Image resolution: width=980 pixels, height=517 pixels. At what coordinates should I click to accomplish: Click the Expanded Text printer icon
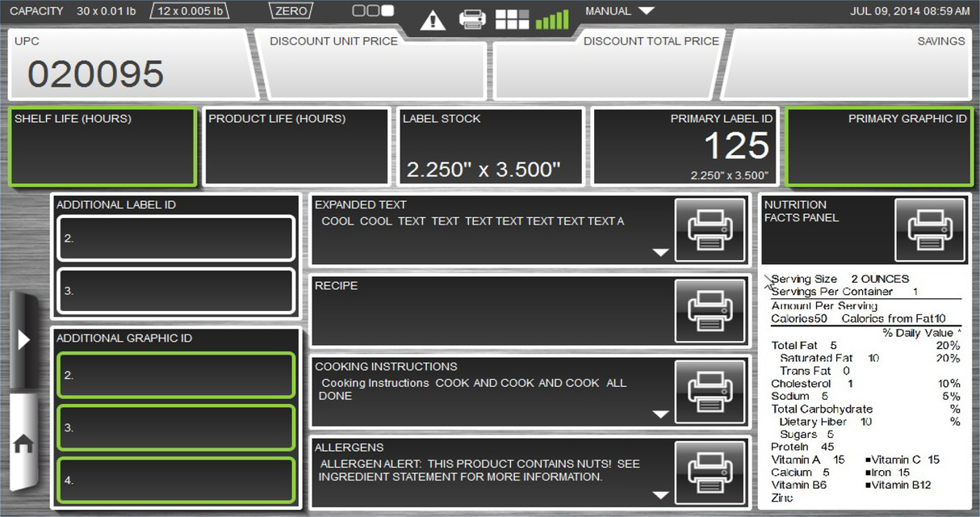point(710,230)
